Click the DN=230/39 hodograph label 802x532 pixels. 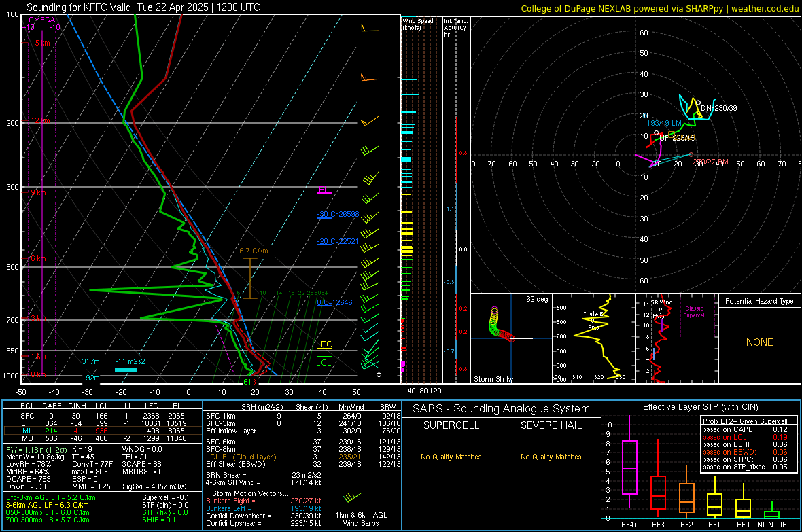[x=718, y=108]
